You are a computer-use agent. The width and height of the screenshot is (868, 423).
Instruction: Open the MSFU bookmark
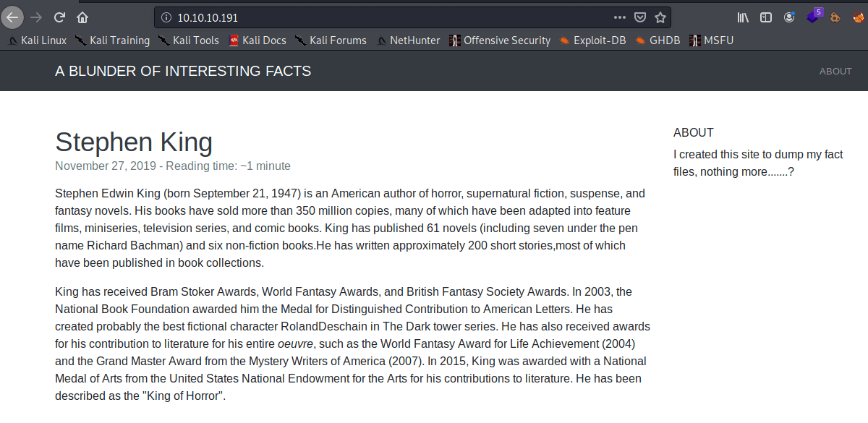click(x=711, y=40)
